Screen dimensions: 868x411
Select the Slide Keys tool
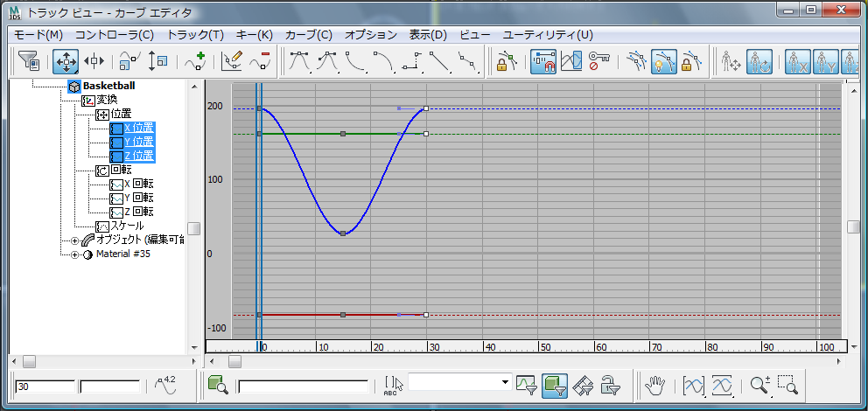(x=94, y=61)
